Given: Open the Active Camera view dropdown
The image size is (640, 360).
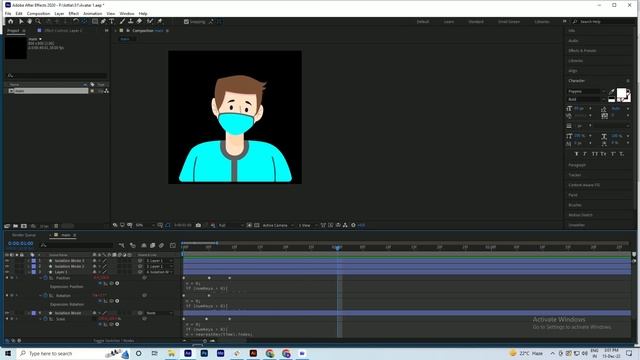Looking at the screenshot, I should point(278,225).
